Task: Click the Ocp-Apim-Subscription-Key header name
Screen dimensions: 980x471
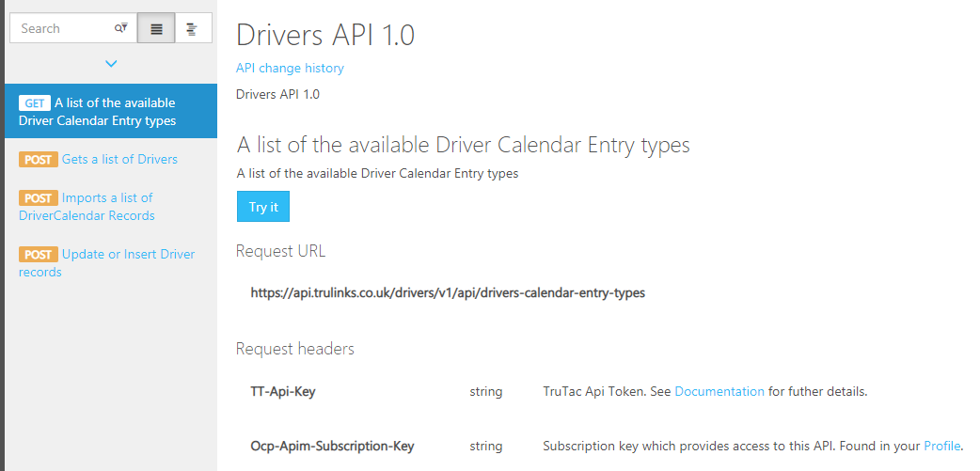Action: click(x=332, y=446)
